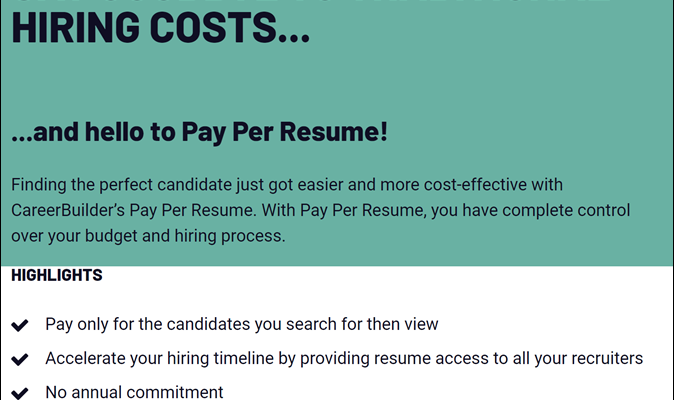Click the checkmark beside 'No annual commitment'
Image resolution: width=674 pixels, height=400 pixels.
click(19, 391)
